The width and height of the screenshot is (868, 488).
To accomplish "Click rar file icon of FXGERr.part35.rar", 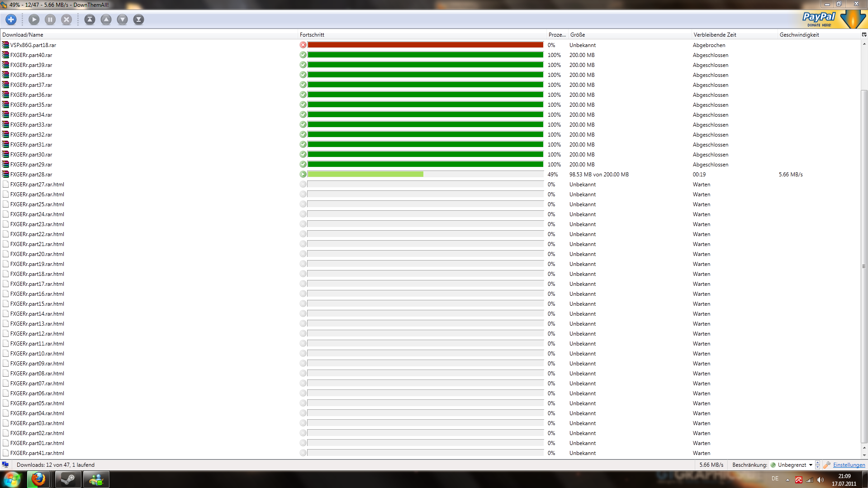I will pos(5,104).
